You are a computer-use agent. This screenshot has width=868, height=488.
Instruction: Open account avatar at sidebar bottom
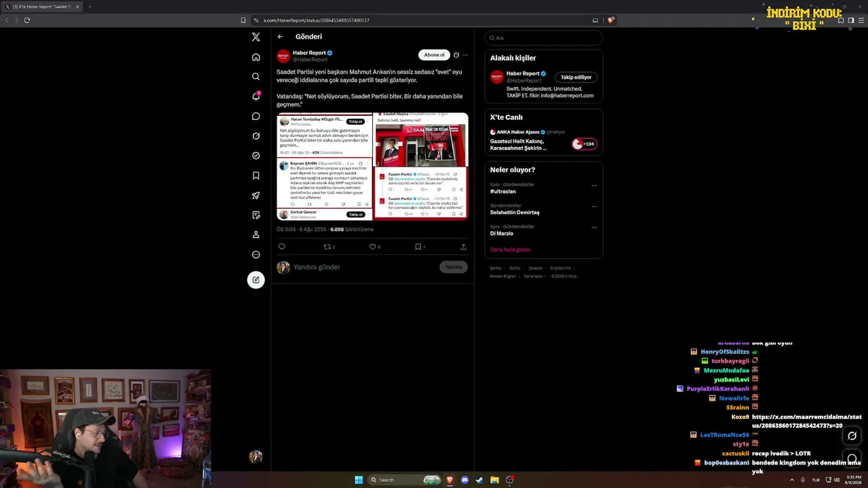click(x=256, y=457)
